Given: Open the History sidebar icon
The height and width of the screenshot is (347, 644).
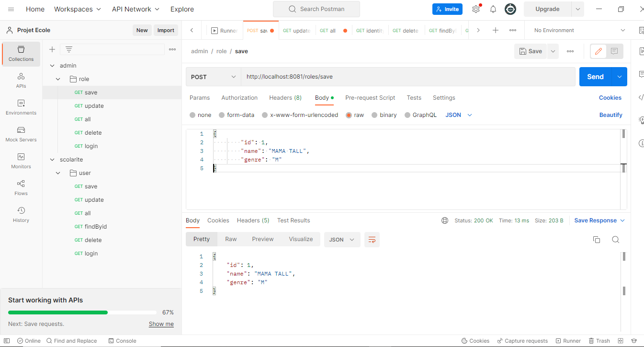Looking at the screenshot, I should [x=21, y=214].
